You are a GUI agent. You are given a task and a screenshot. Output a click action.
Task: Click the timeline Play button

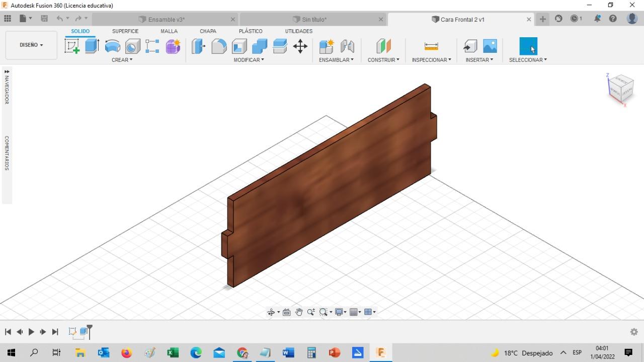click(x=31, y=332)
